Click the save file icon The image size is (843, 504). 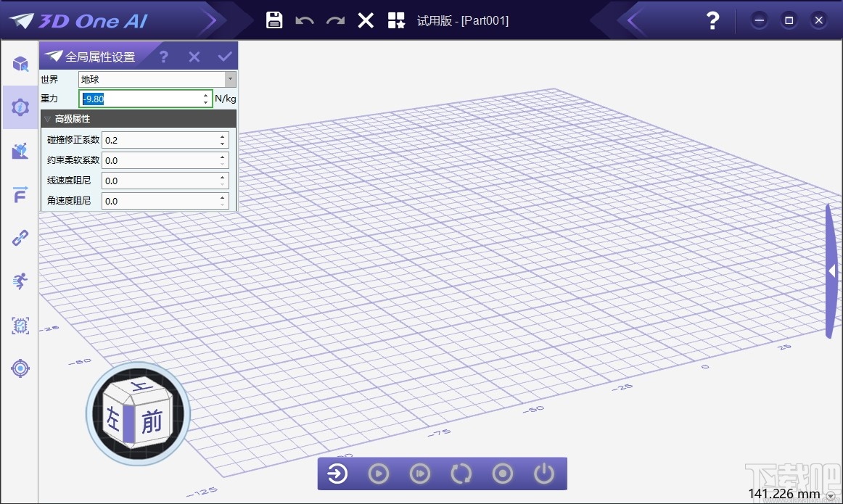(274, 20)
